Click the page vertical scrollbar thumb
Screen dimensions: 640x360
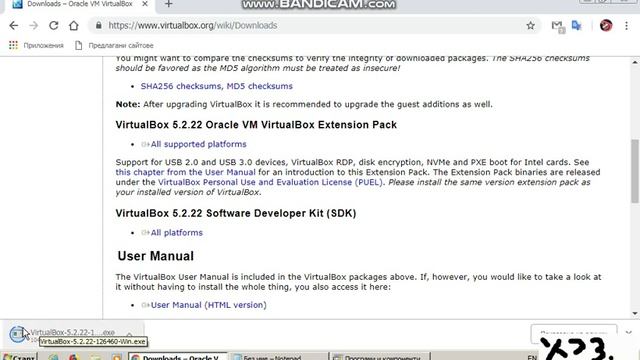pos(635,171)
